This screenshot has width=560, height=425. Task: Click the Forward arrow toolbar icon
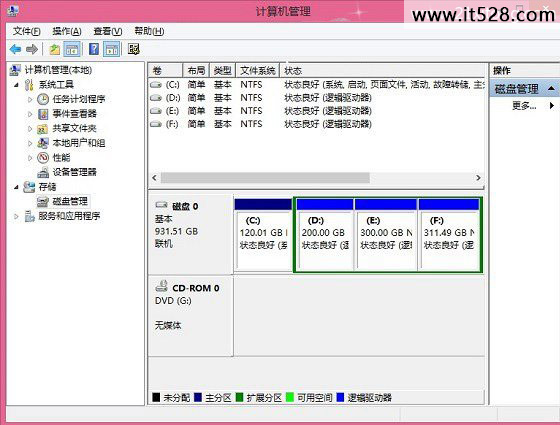(x=32, y=49)
